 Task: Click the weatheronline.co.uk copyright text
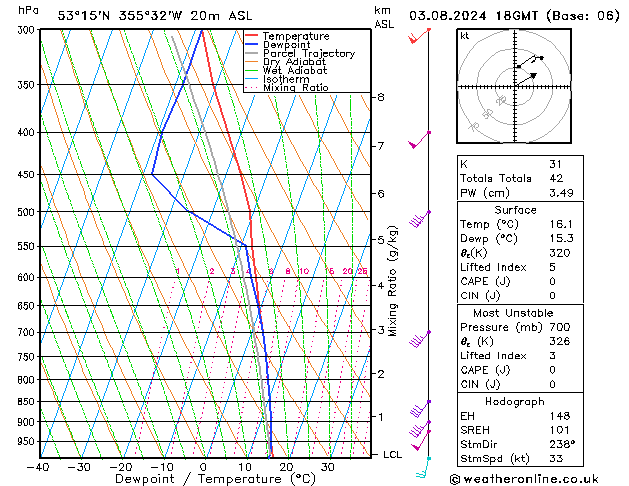524,479
